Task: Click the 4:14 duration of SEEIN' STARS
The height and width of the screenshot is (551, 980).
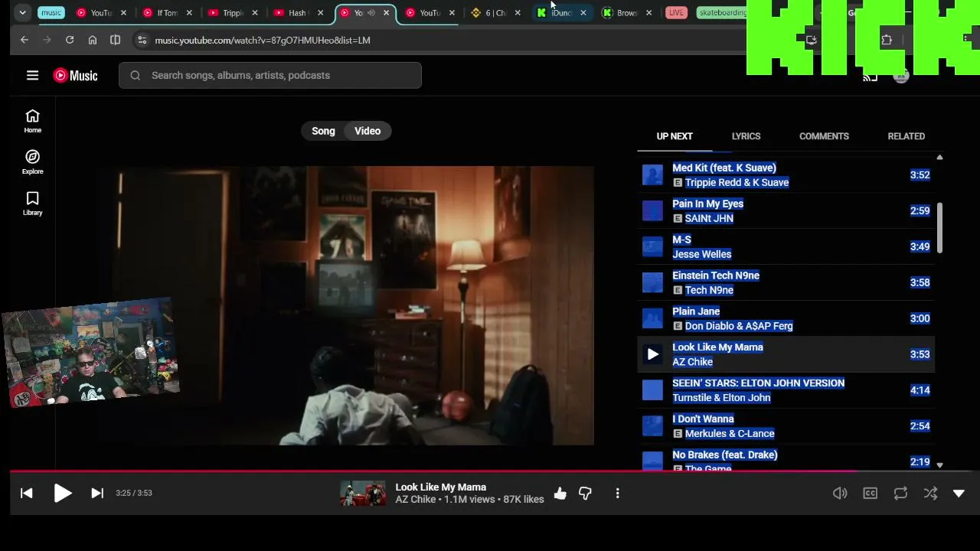Action: coord(920,390)
